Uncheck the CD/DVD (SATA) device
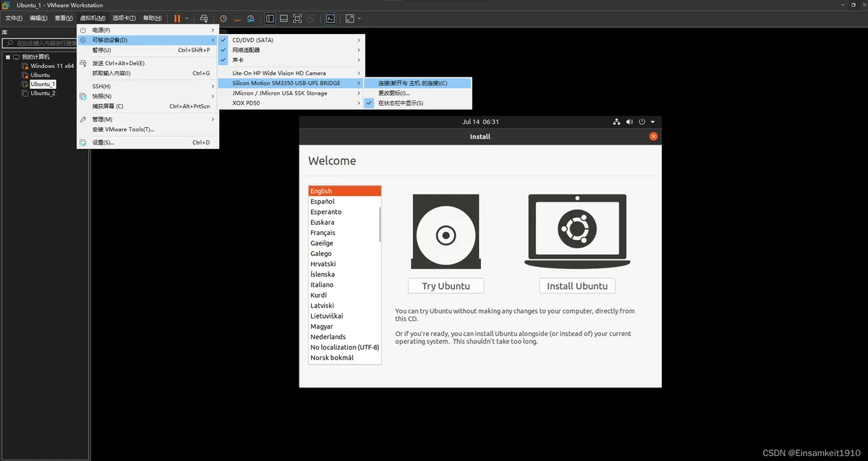The width and height of the screenshot is (868, 461). 224,40
